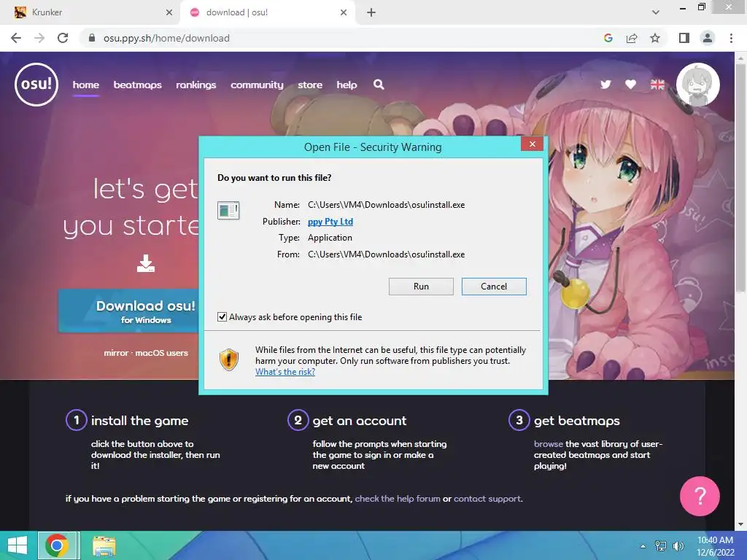
Task: Click the yellow shield warning icon
Action: 228,359
